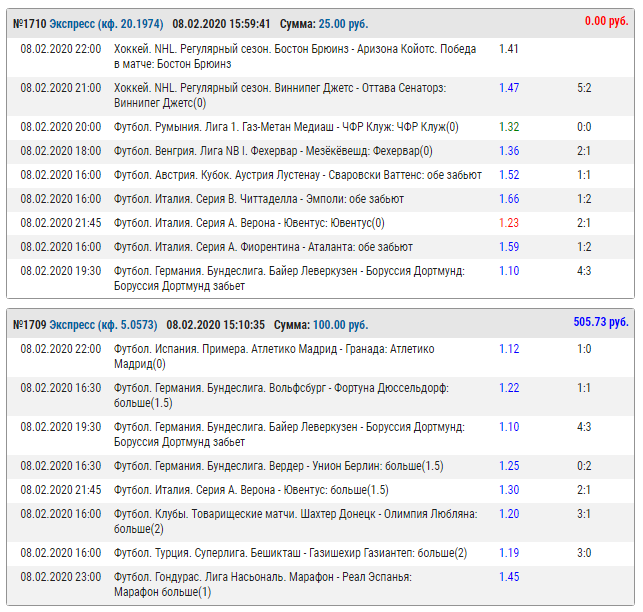Select the Атлетико Мадрид - Гранада event

pyautogui.click(x=274, y=356)
